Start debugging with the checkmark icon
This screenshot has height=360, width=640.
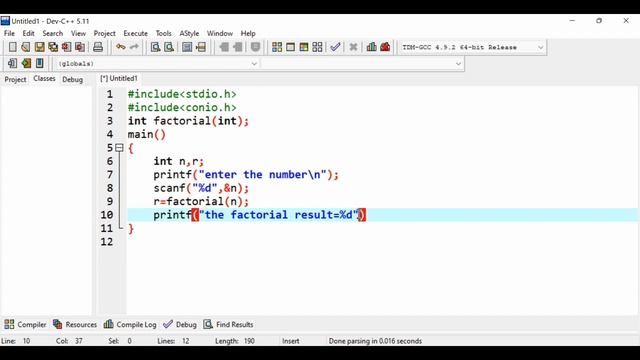pyautogui.click(x=335, y=47)
